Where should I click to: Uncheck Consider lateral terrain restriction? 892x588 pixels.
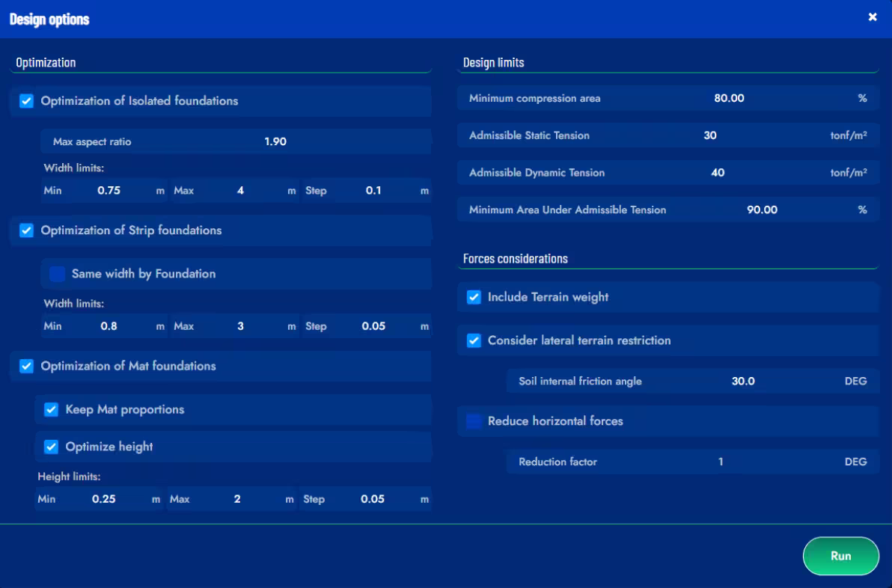tap(473, 340)
